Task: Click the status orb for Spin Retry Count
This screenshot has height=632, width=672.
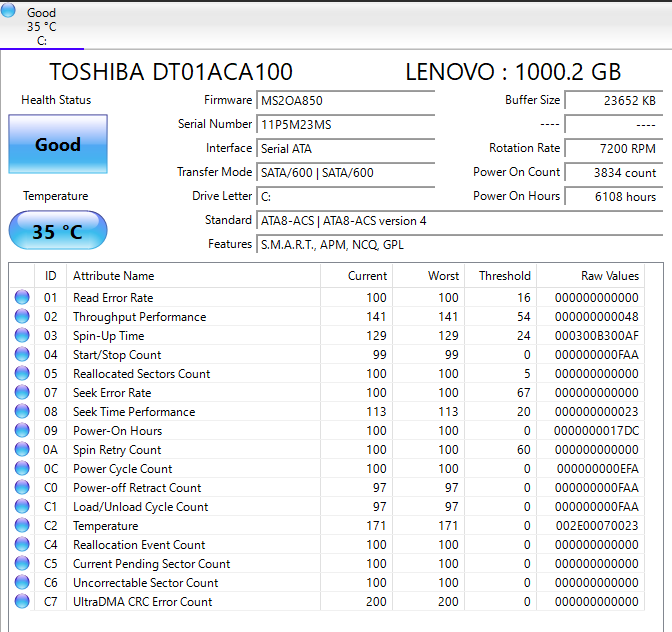Action: [x=22, y=449]
